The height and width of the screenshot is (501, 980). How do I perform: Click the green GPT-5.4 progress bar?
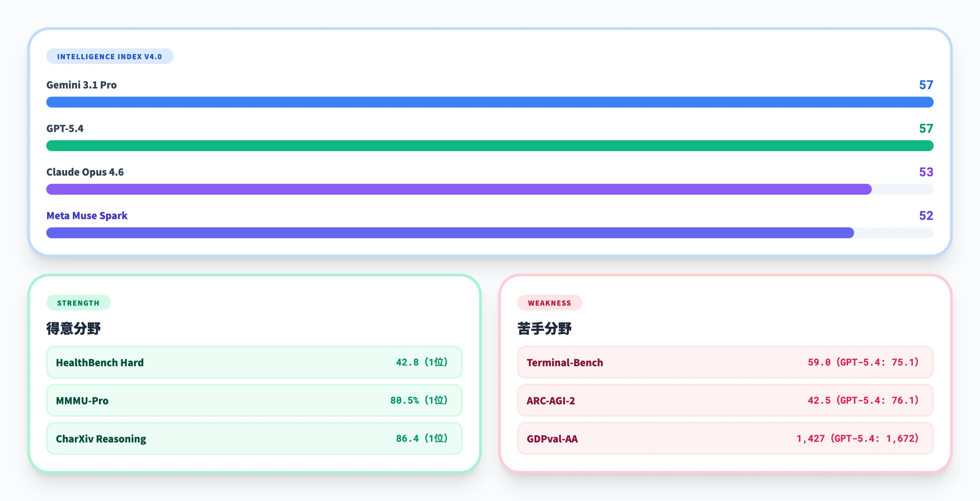click(x=490, y=146)
